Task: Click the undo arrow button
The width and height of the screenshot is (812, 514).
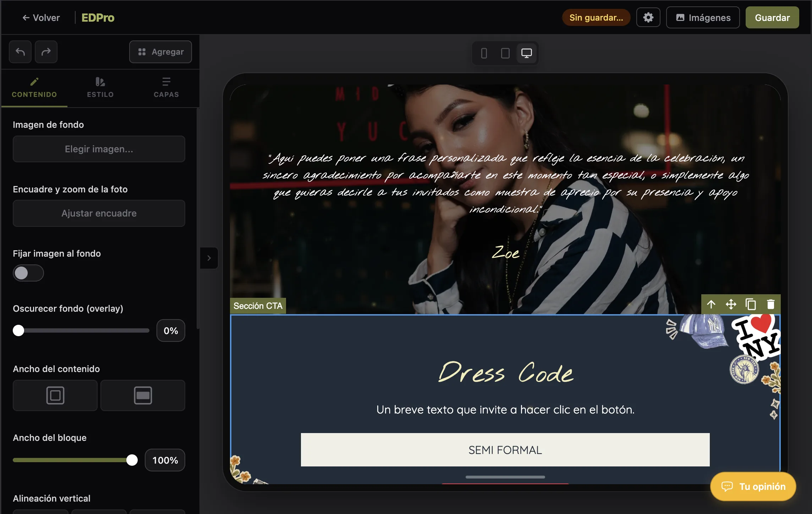Action: pos(20,52)
